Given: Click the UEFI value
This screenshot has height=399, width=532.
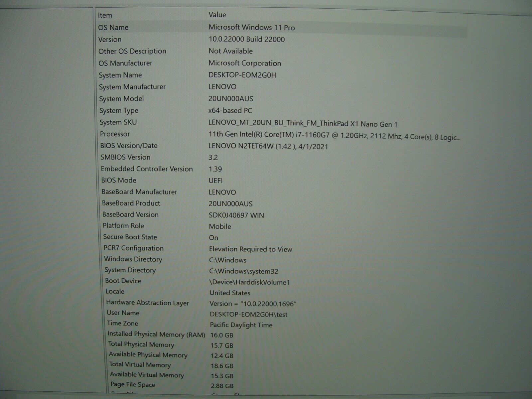Looking at the screenshot, I should click(x=215, y=181).
